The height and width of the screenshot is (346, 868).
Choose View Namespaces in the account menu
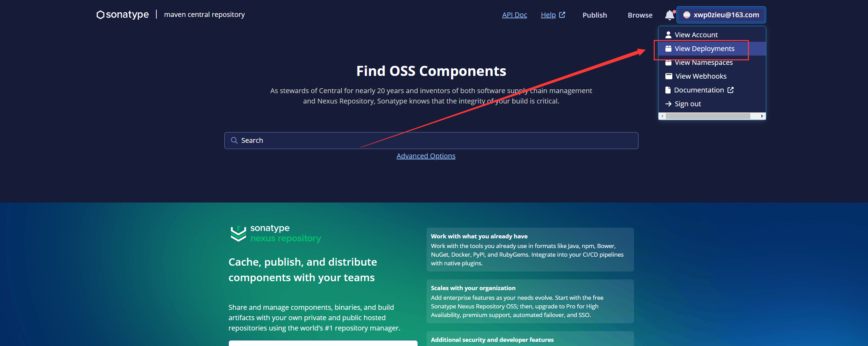pos(712,62)
